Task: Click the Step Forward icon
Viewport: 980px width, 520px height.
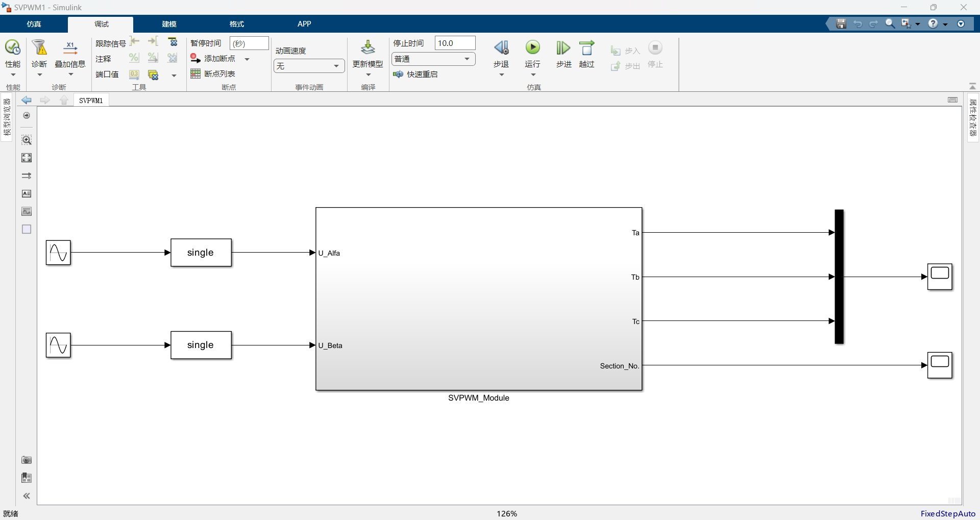Action: (563, 48)
